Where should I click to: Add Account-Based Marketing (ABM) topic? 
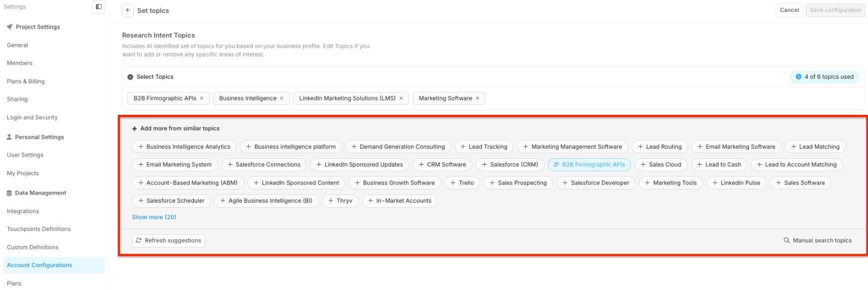point(188,183)
